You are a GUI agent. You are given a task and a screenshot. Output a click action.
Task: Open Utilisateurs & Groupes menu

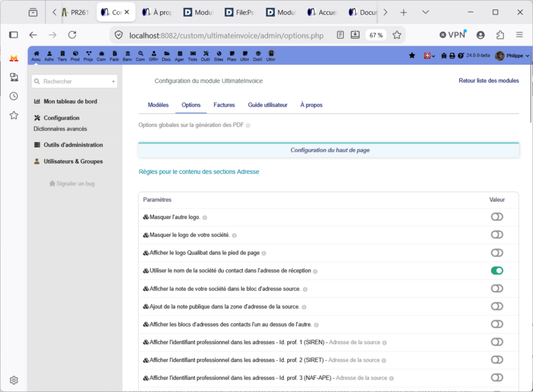click(73, 161)
